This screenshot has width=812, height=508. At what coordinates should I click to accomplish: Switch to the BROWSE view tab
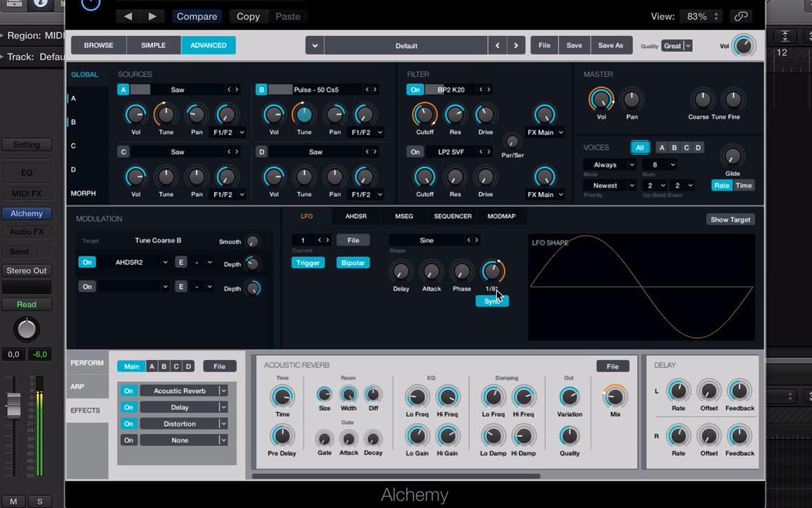tap(99, 46)
